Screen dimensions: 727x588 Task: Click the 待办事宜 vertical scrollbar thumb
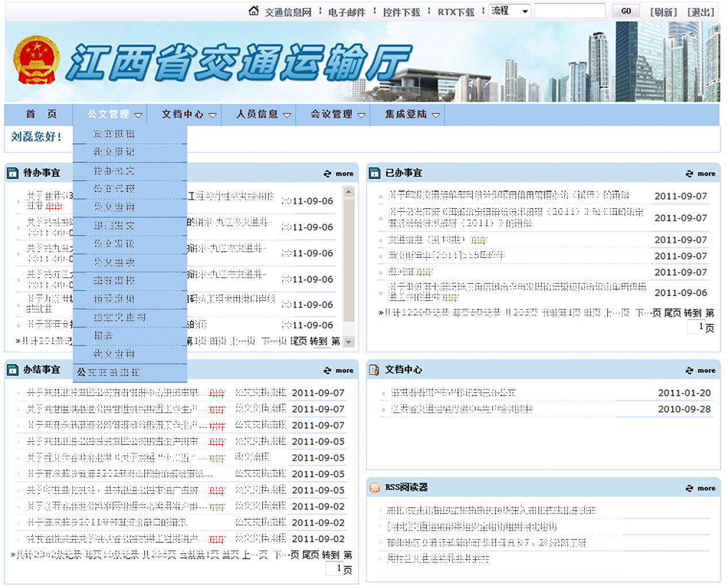coord(349,261)
